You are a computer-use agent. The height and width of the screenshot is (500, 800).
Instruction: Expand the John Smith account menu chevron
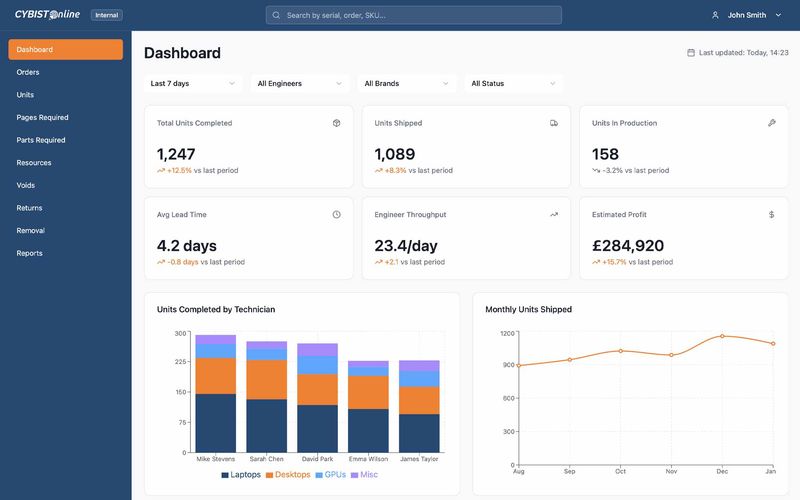[778, 15]
